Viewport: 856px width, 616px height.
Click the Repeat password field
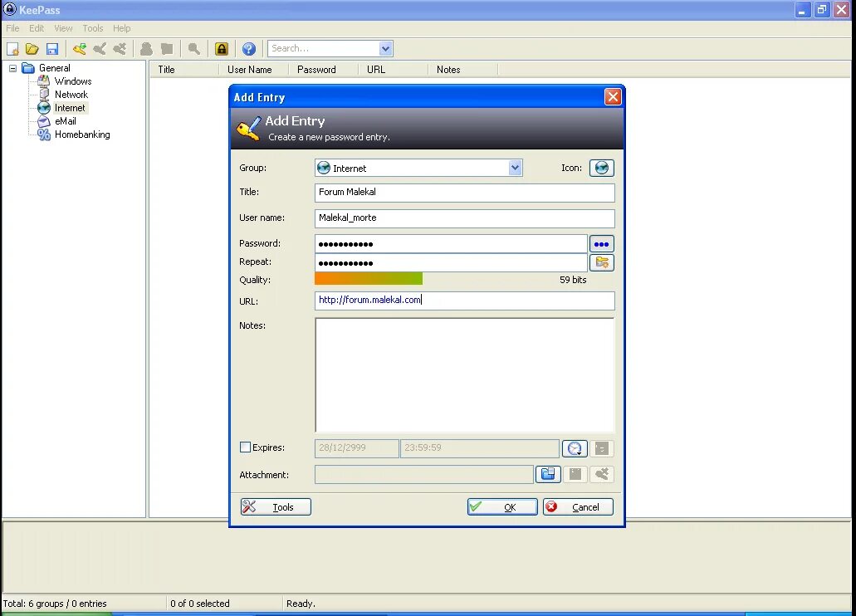click(451, 262)
